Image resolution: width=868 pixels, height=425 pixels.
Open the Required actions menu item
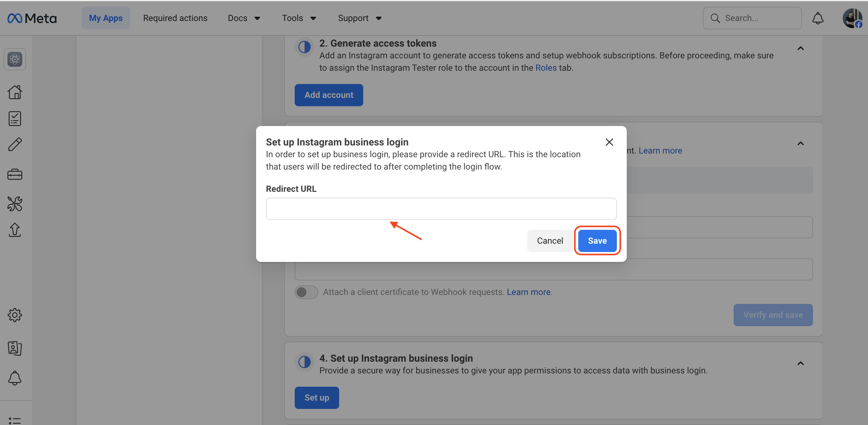[x=175, y=18]
